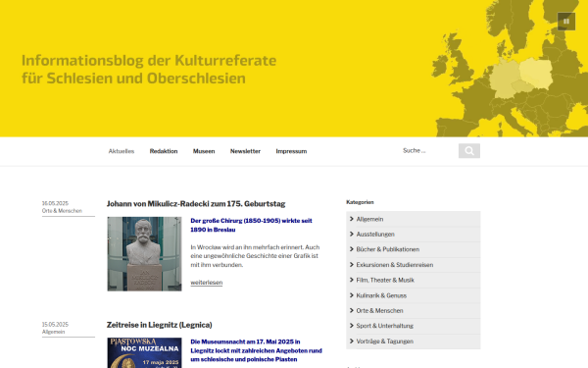
Task: Open the Newsletter page
Action: tap(245, 151)
